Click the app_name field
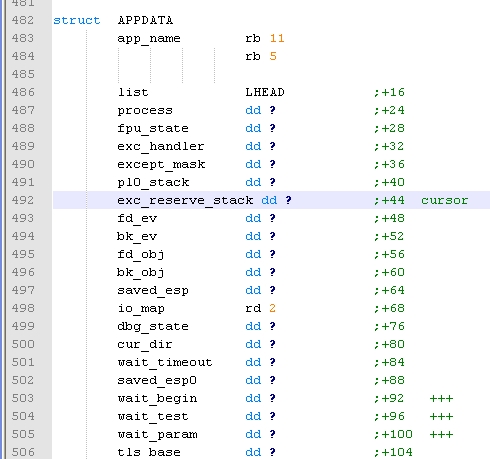 coord(149,39)
